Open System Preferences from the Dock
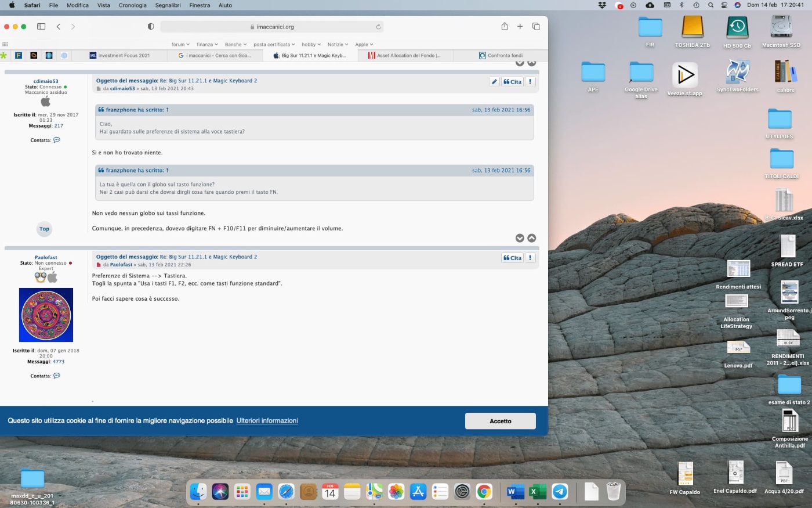 coord(462,492)
